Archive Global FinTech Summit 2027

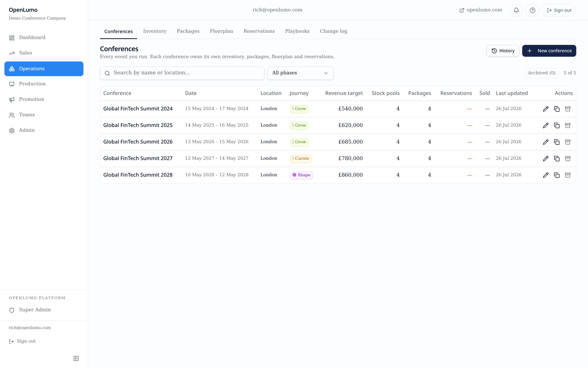point(568,158)
